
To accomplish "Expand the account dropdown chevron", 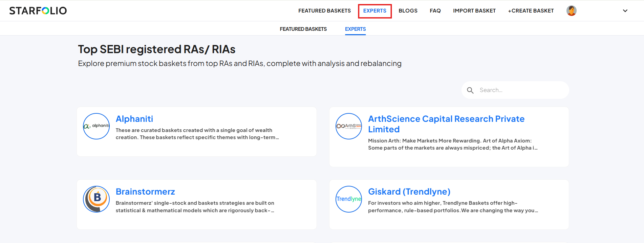I will 625,11.
